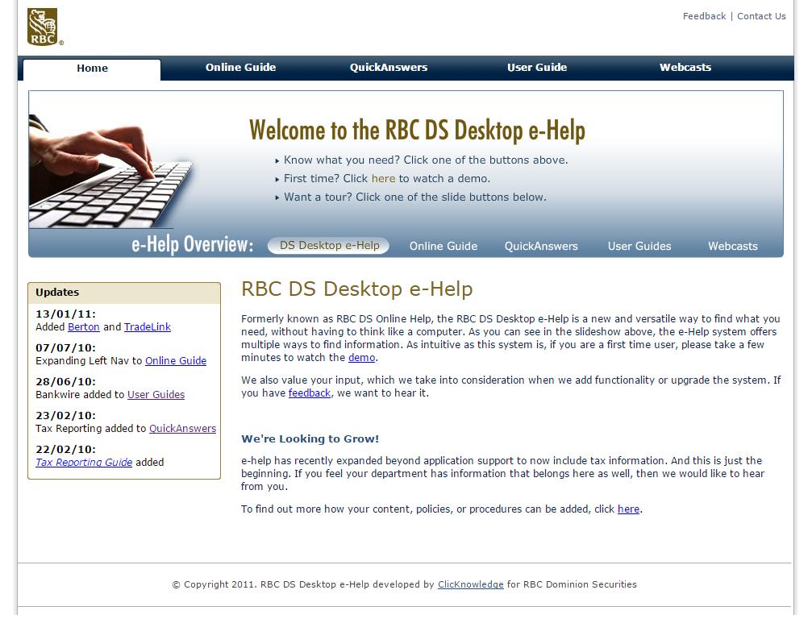The height and width of the screenshot is (644, 812).
Task: Open the Feedback link in the header
Action: coord(704,16)
